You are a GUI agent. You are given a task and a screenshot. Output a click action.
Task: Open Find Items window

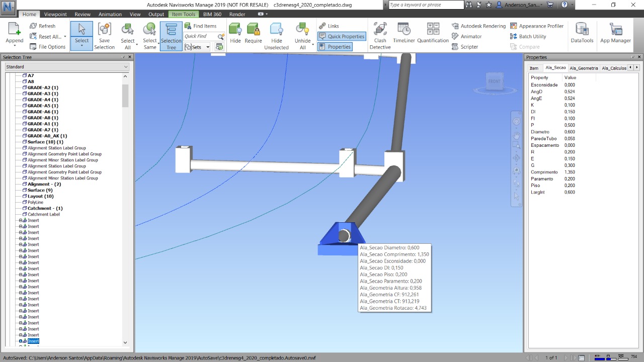[x=200, y=26]
